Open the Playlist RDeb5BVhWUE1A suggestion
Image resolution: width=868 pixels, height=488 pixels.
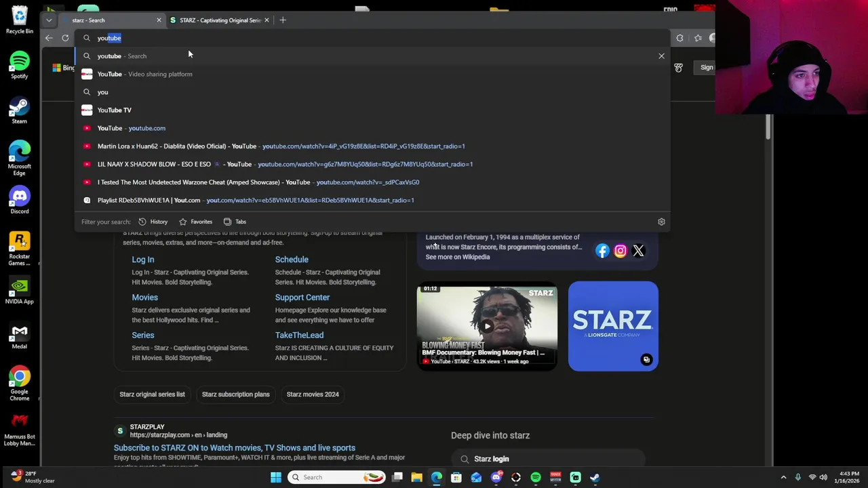[x=372, y=200]
